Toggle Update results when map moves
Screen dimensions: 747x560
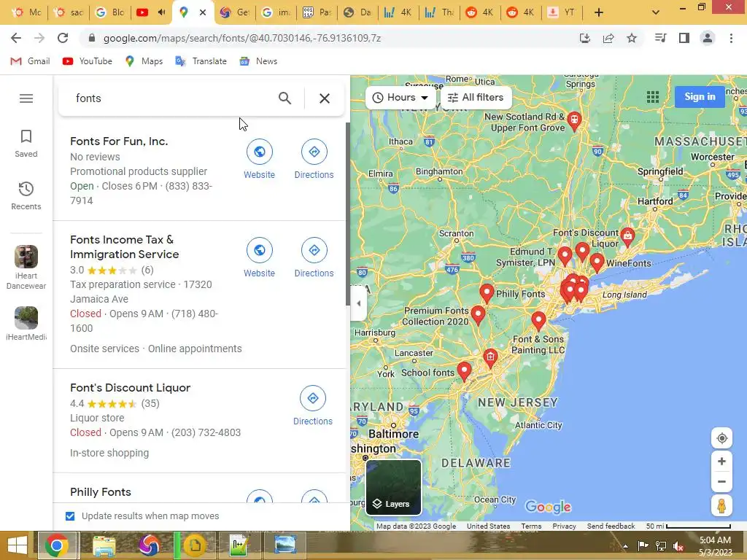(70, 516)
